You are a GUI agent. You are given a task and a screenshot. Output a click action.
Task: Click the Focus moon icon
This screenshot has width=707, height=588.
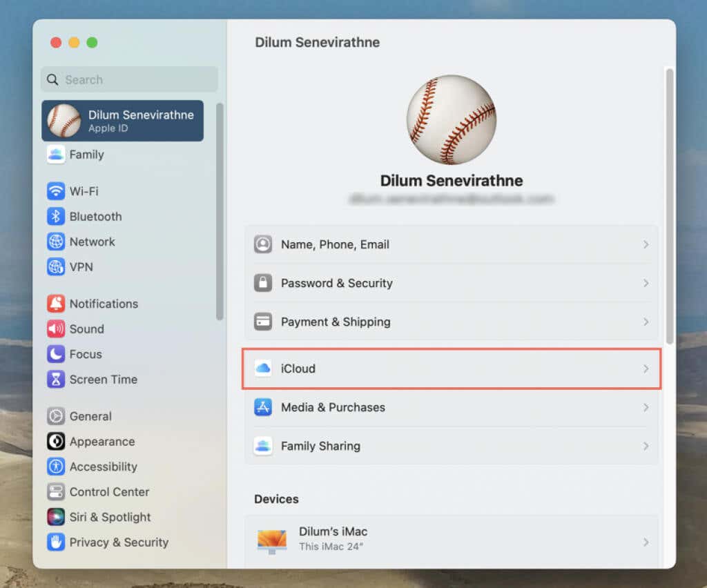pos(56,354)
